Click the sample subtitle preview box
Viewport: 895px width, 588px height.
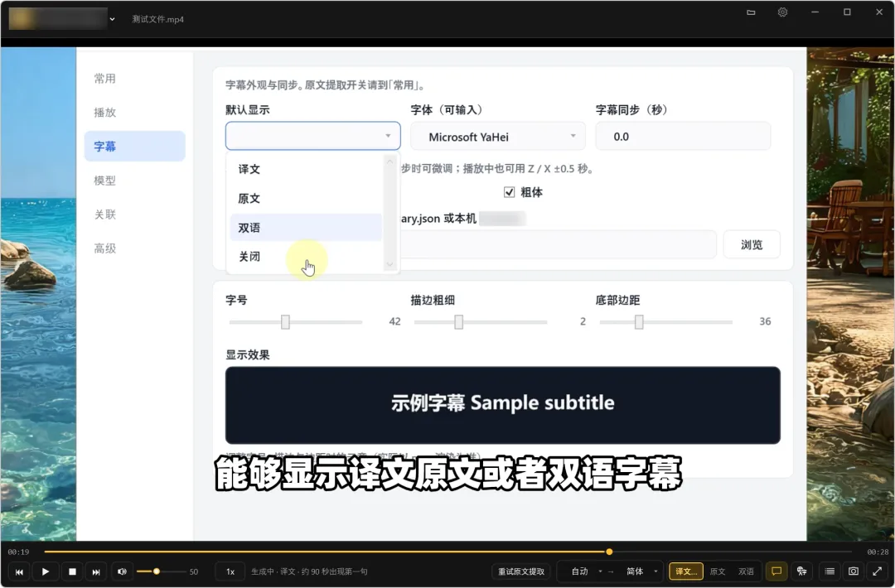(502, 405)
